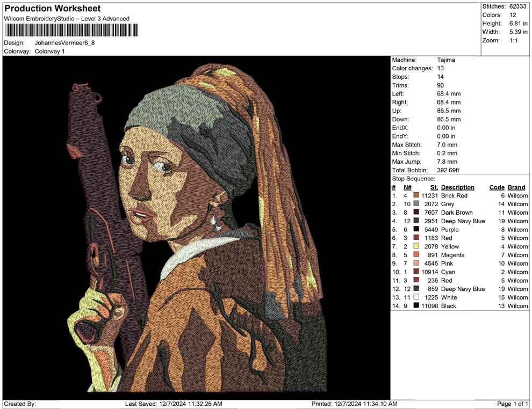532x409 pixels.
Task: Click the St. stitch count column header
Action: (x=434, y=187)
